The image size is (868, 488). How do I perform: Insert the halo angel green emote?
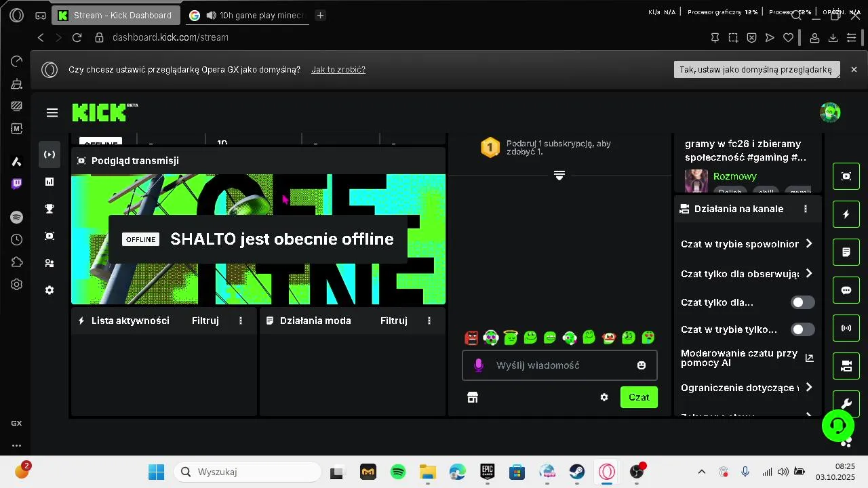click(x=511, y=337)
